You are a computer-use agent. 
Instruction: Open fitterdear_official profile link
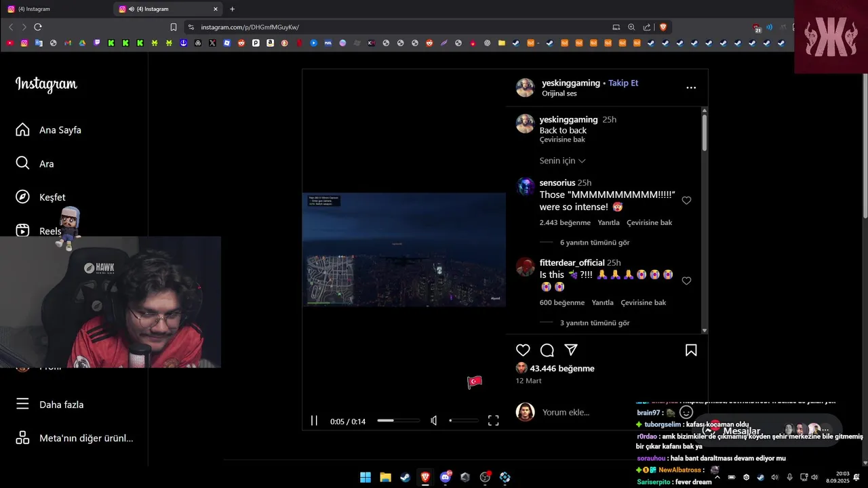pos(572,262)
